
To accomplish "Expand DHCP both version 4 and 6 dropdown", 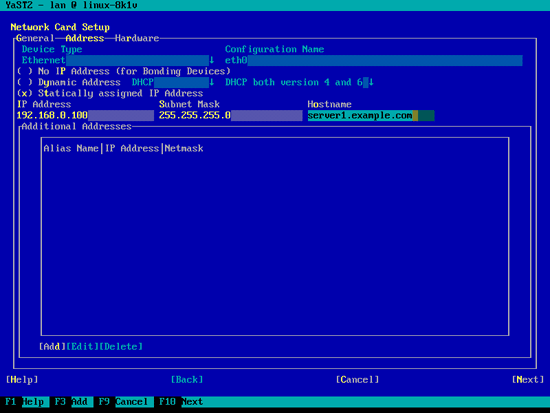I will pos(299,82).
